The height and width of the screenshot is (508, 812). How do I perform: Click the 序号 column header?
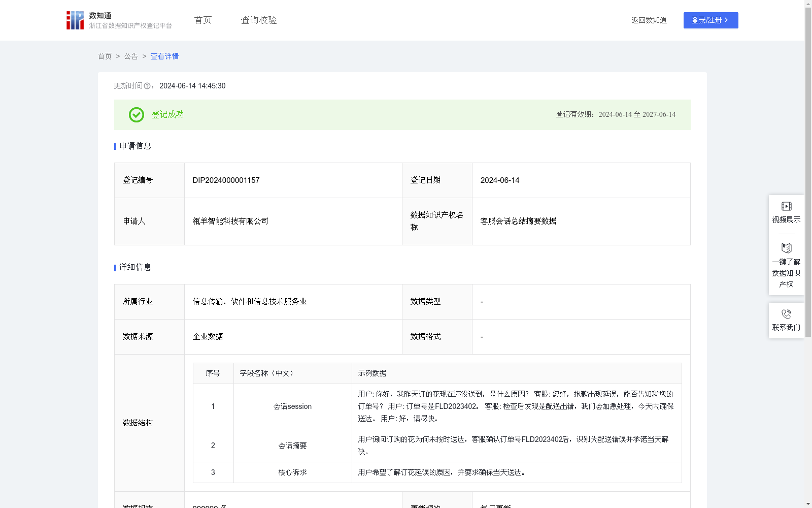point(213,373)
